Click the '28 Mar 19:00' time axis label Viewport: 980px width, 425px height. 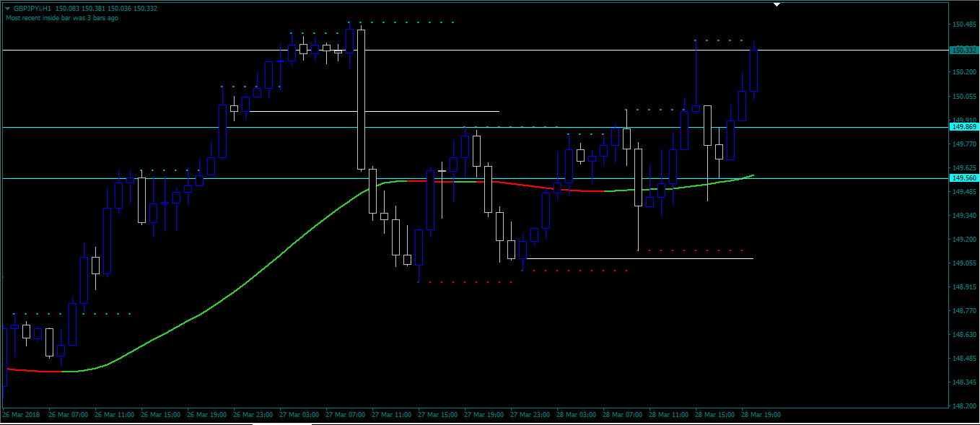(x=761, y=415)
